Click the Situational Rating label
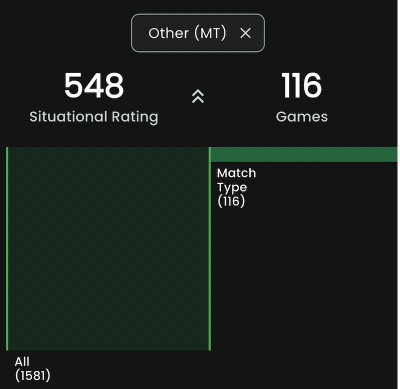Image resolution: width=400 pixels, height=389 pixels. point(94,117)
